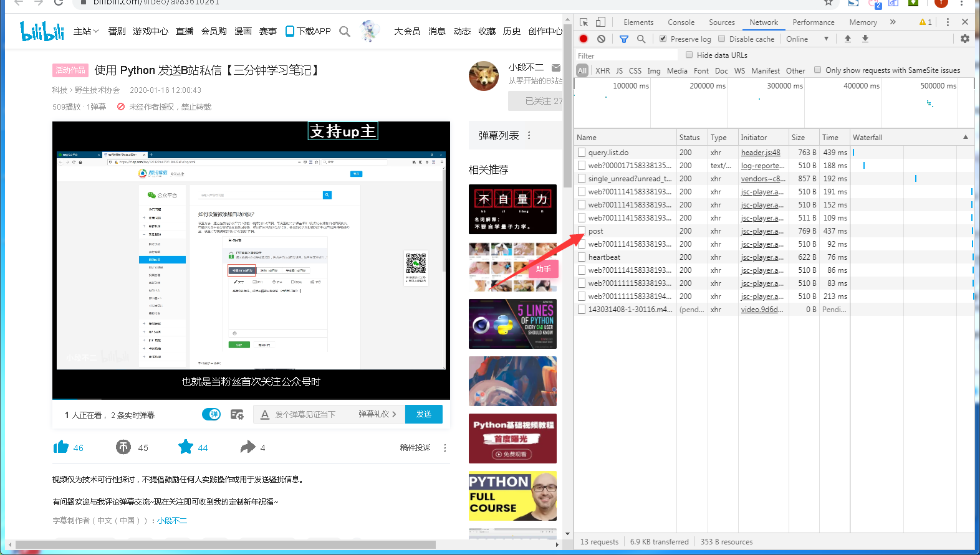
Task: Click the DevTools network search icon
Action: click(x=641, y=39)
